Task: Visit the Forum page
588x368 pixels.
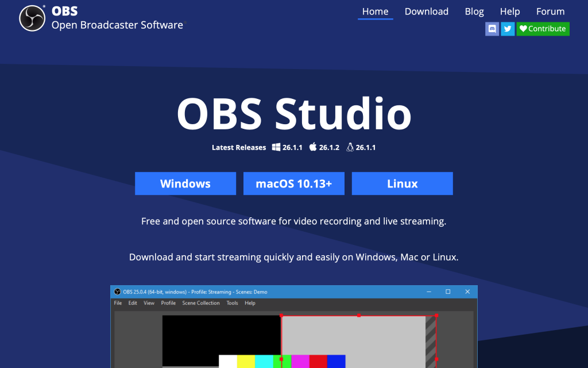Action: click(550, 11)
